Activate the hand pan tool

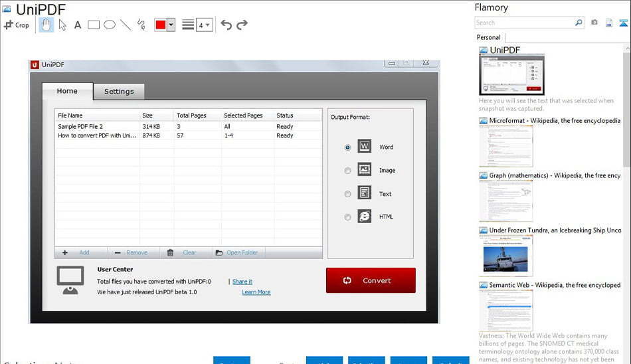pyautogui.click(x=46, y=25)
